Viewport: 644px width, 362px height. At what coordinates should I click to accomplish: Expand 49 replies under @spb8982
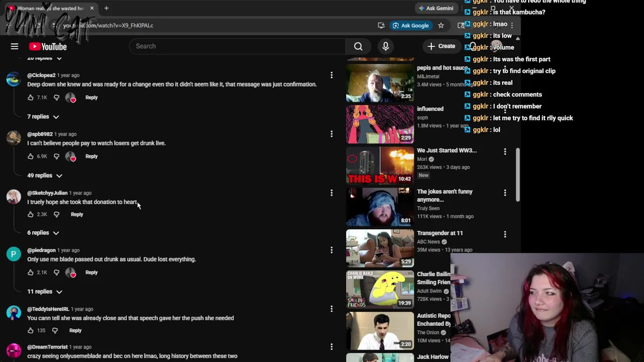click(44, 175)
